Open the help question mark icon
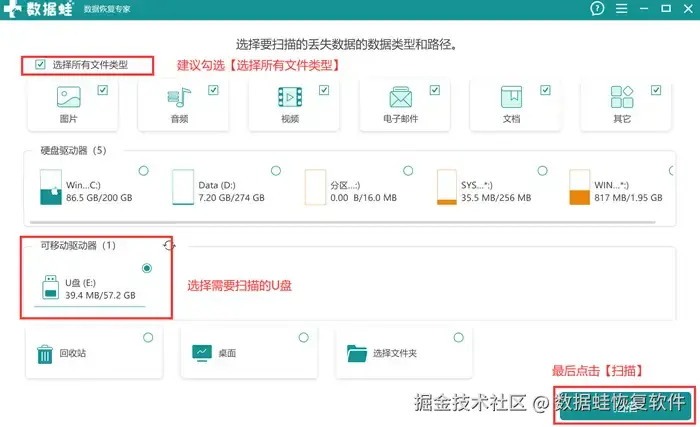Screen dimensions: 700x427 597,8
